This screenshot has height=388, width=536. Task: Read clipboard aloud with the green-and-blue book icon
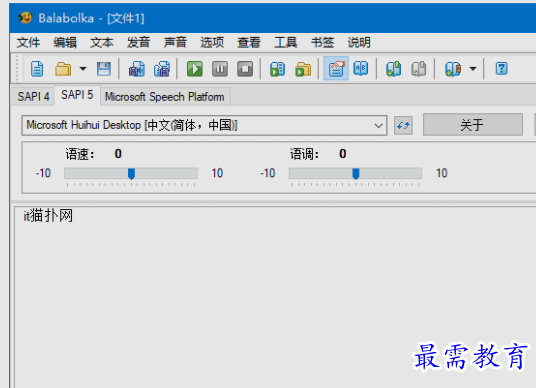tap(277, 69)
